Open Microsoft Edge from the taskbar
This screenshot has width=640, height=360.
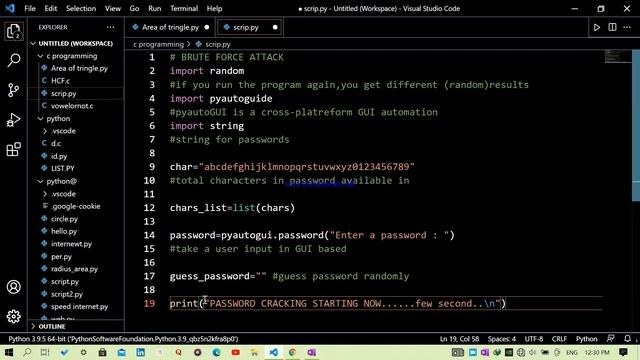pyautogui.click(x=216, y=352)
